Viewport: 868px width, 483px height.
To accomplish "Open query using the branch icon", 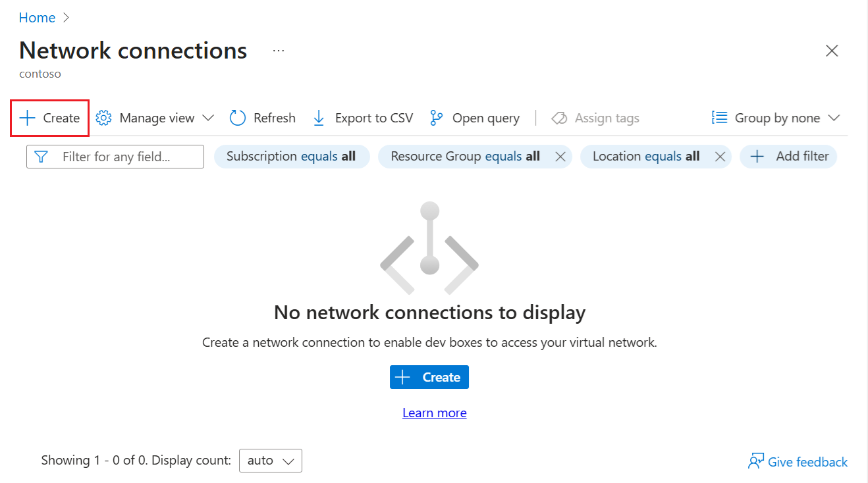I will coord(437,118).
